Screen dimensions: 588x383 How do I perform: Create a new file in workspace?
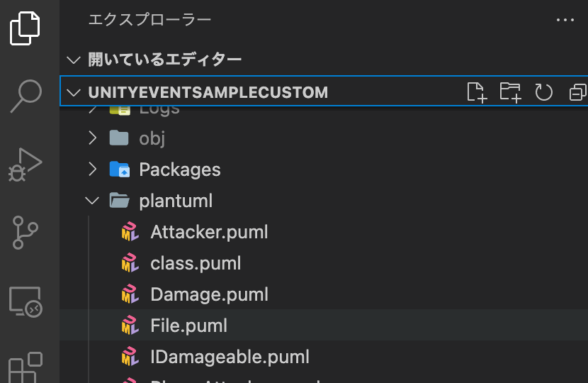click(x=477, y=92)
